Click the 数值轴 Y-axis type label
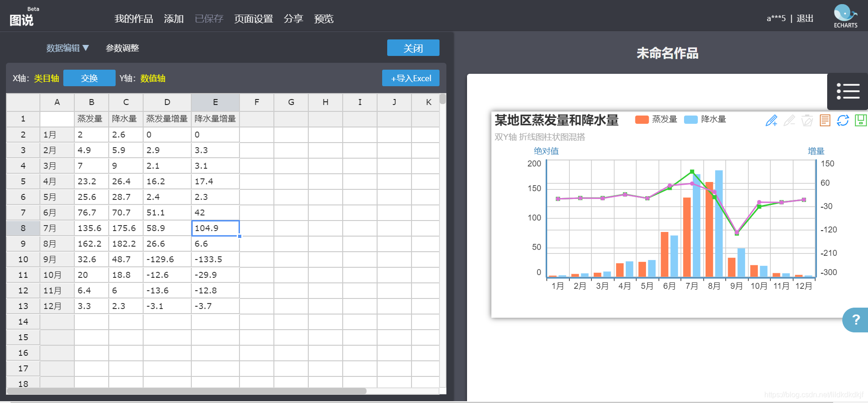Screen dimensions: 868x403 pos(153,78)
